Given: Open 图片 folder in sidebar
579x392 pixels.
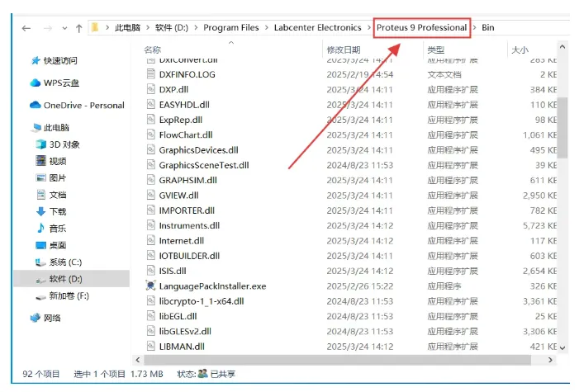Looking at the screenshot, I should coord(58,178).
